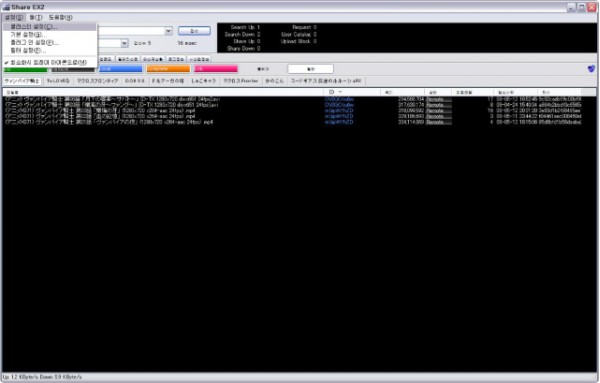Screen dimensions: 600x383
Task: Click the blue heart icon at the toolbar's right end
Action: (591, 69)
